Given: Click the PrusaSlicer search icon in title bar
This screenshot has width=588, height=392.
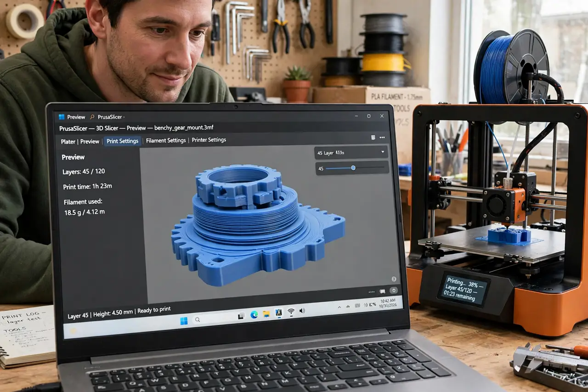Looking at the screenshot, I should pyautogui.click(x=92, y=117).
